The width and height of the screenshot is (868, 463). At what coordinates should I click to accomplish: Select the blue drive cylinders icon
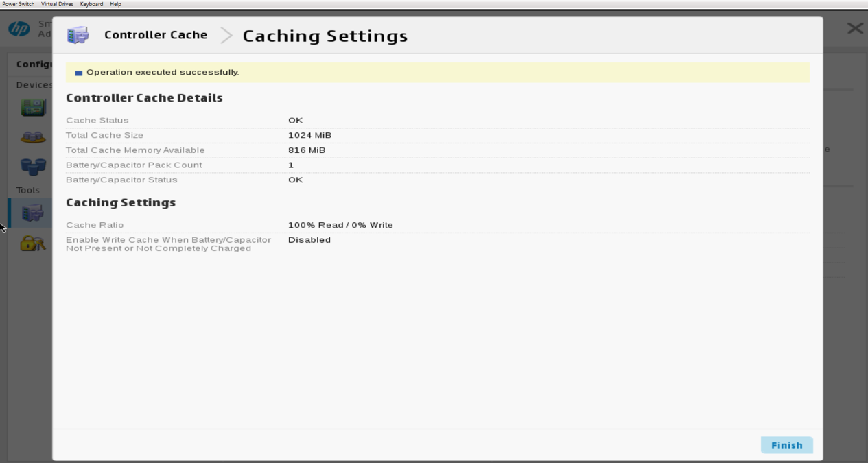pyautogui.click(x=33, y=167)
